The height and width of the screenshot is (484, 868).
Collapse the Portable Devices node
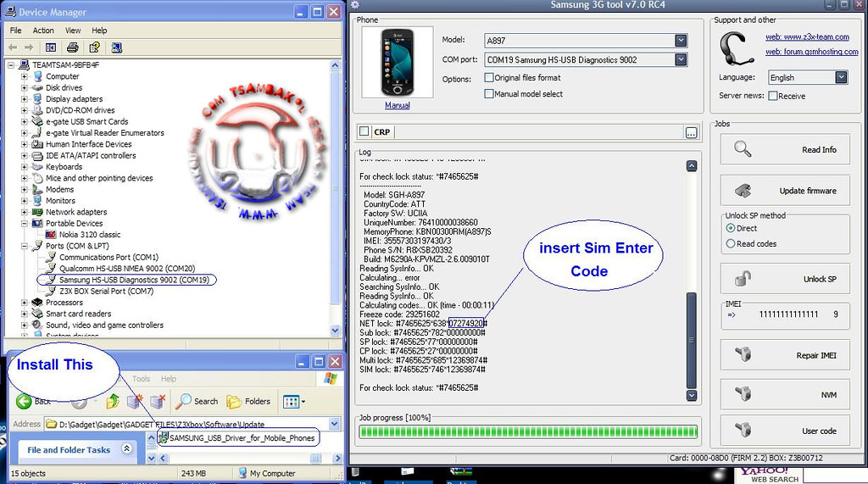25,223
